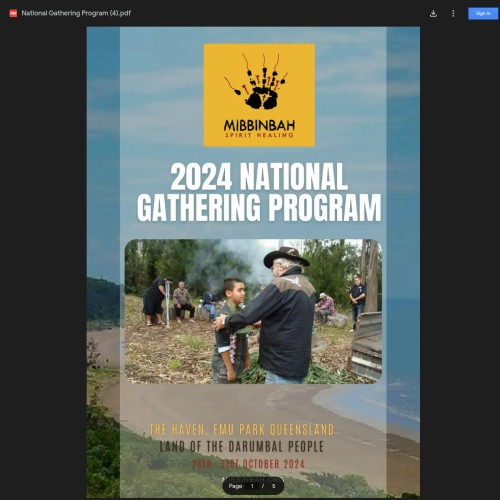
Task: Click the National Gathering Program (4).pdf filename
Action: [x=76, y=13]
